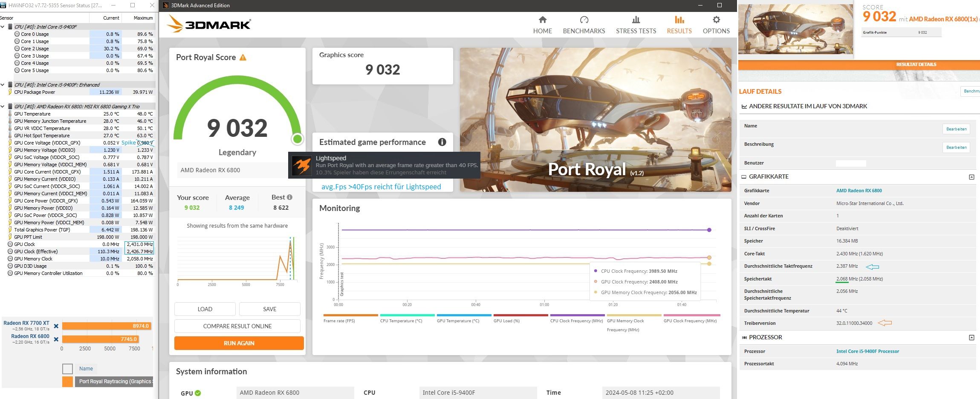Remove Radeon RX 6800 with its X icon
Screen dimensions: 980x399
point(56,339)
